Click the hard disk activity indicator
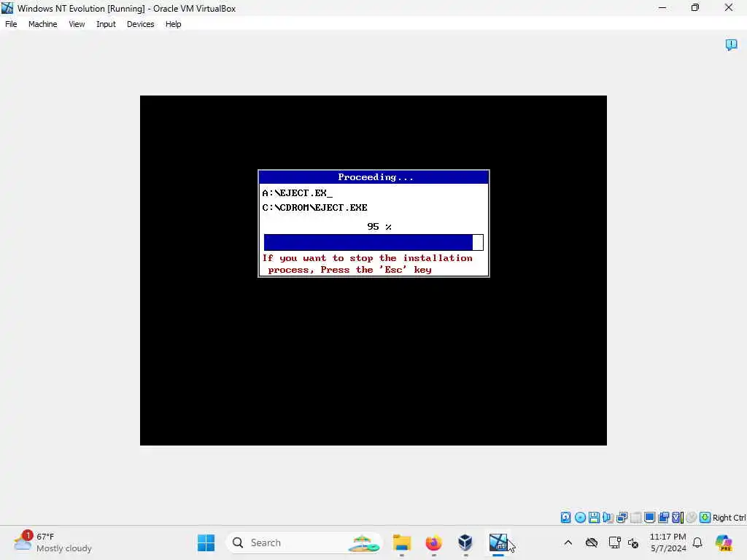This screenshot has height=560, width=747. coord(565,518)
